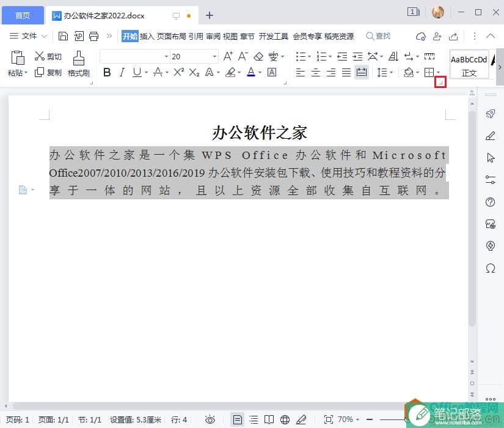Click the user avatar picture
The width and height of the screenshot is (504, 428).
[x=438, y=13]
